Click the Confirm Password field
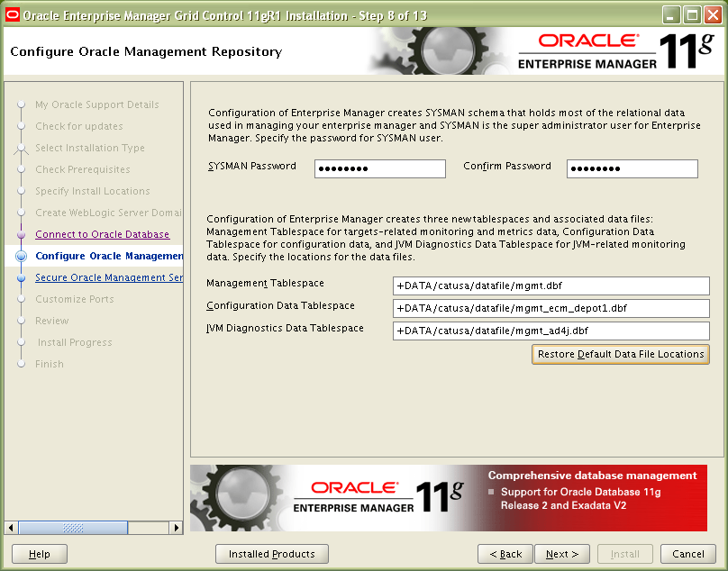Screen dimensions: 728x571 (x=632, y=168)
